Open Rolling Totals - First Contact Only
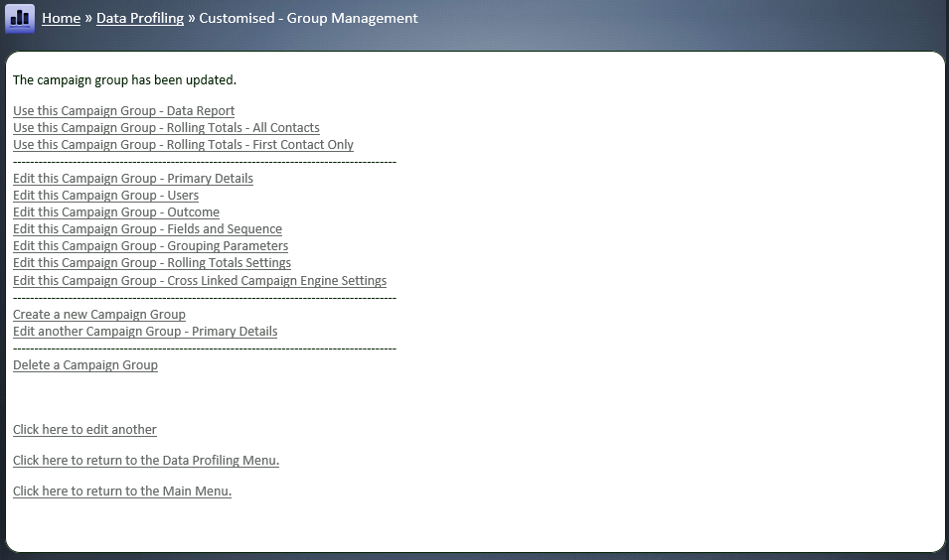The width and height of the screenshot is (949, 560). pos(183,145)
